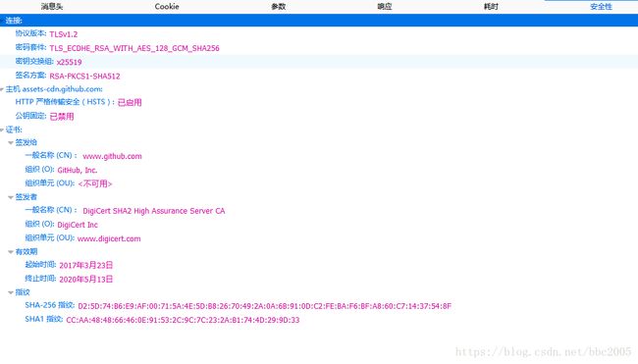Select the SHA1 fingerprint value
Image resolution: width=638 pixels, height=364 pixels.
pos(183,320)
